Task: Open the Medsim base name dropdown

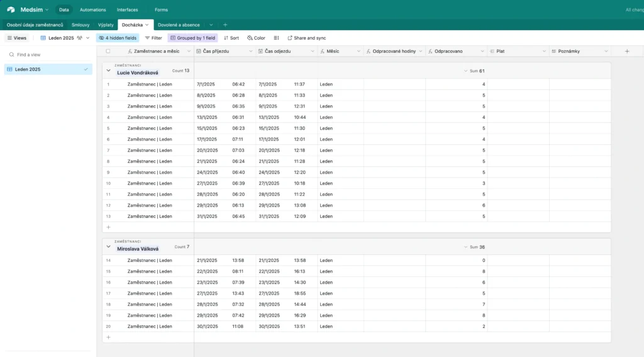Action: [x=34, y=10]
